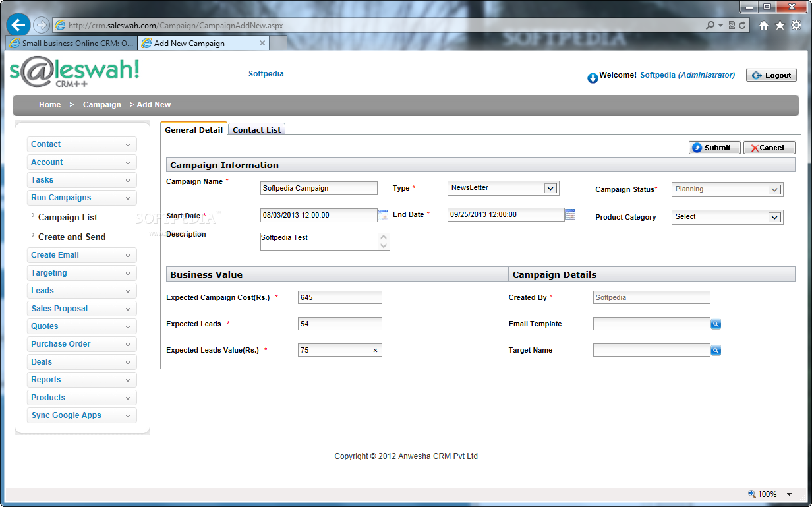Click the address bar search magnifier

710,26
